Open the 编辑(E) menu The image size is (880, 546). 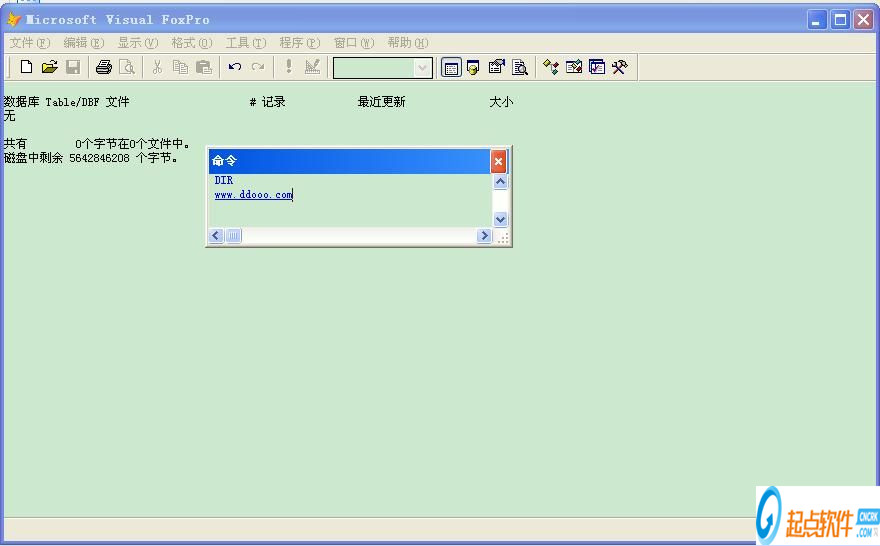[x=84, y=43]
